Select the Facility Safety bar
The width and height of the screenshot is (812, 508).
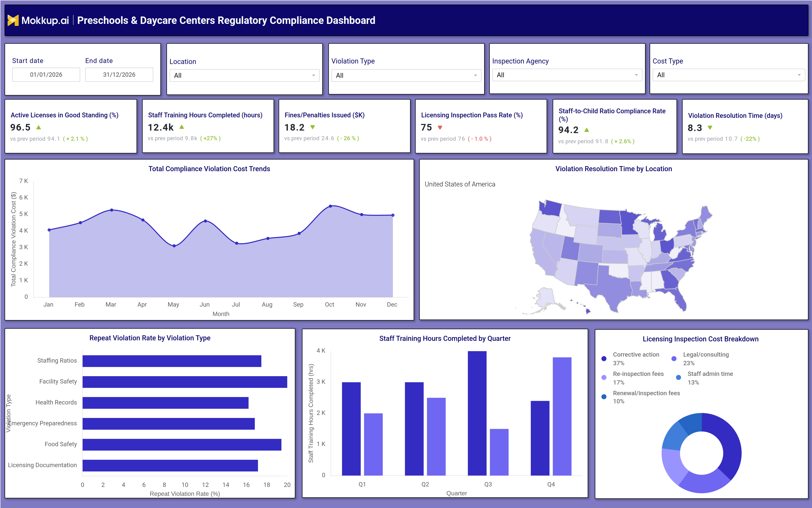click(x=185, y=382)
